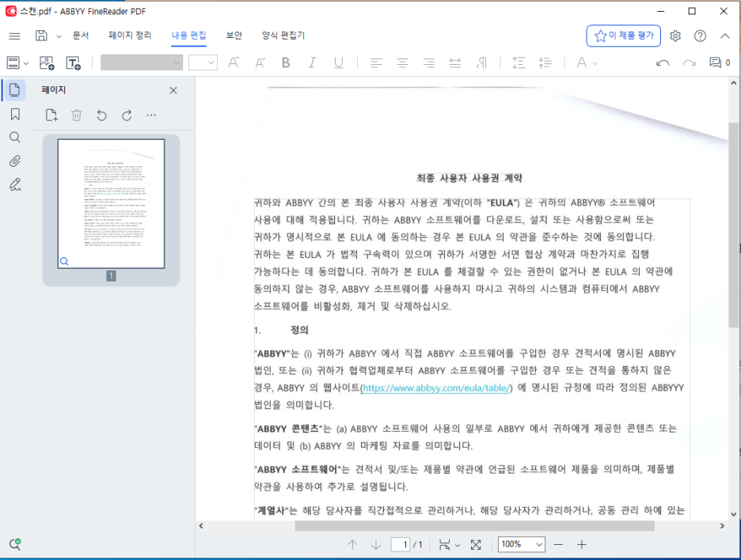Click the header and footer tool icon
The width and height of the screenshot is (741, 560).
point(13,62)
